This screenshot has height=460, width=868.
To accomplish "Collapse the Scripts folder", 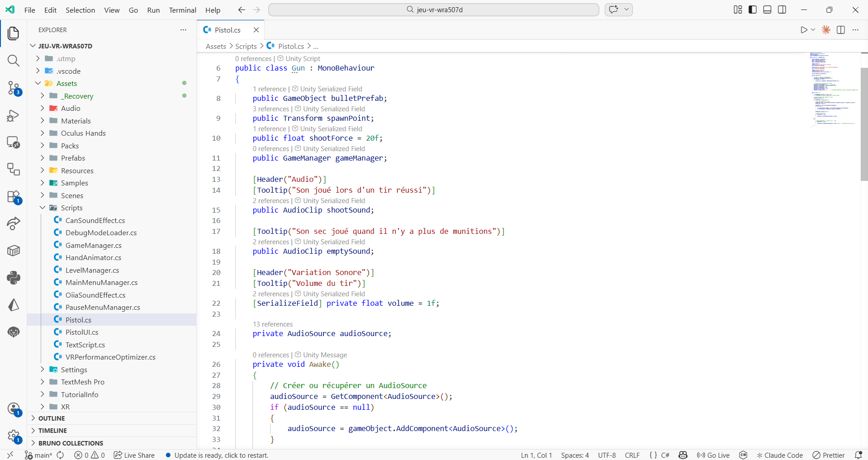I will [x=71, y=208].
